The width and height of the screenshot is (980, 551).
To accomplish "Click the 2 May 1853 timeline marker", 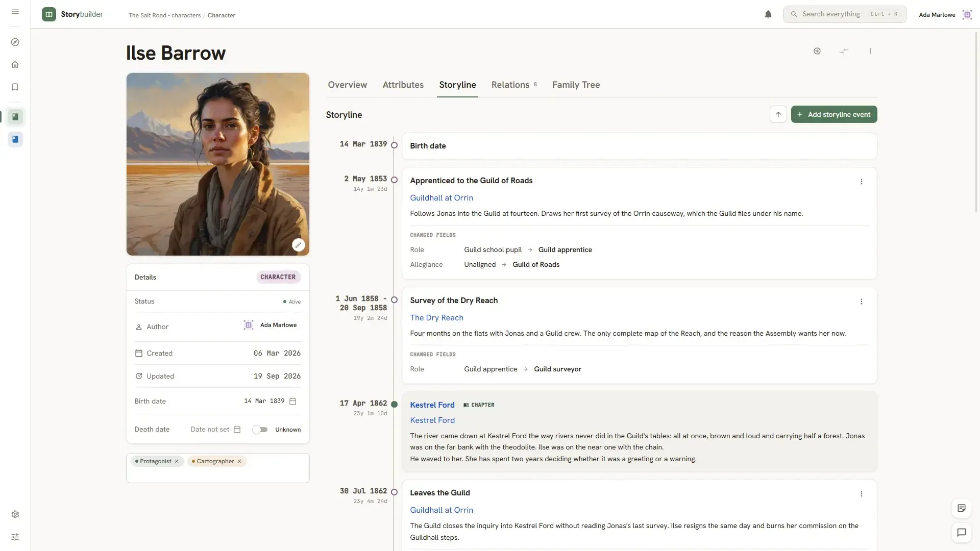I will tap(394, 180).
